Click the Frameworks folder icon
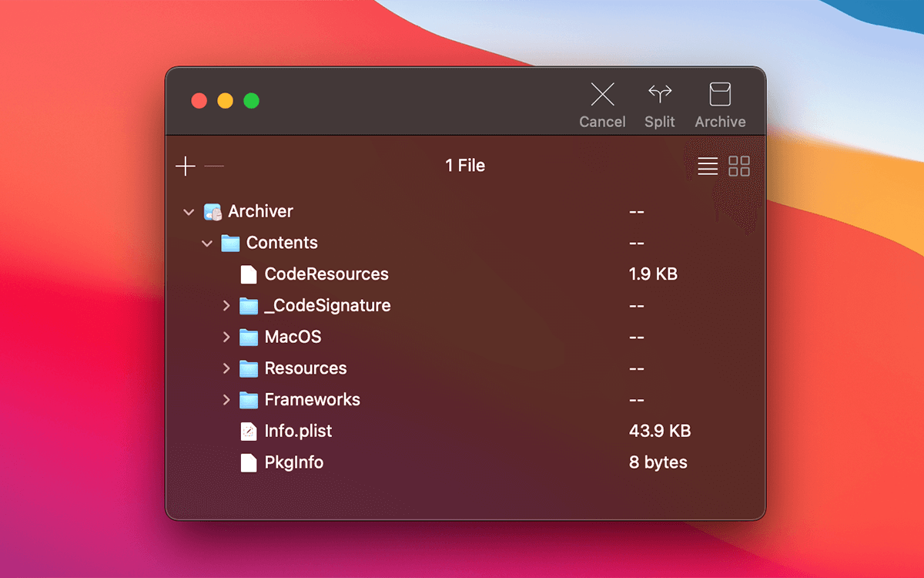 click(x=248, y=400)
